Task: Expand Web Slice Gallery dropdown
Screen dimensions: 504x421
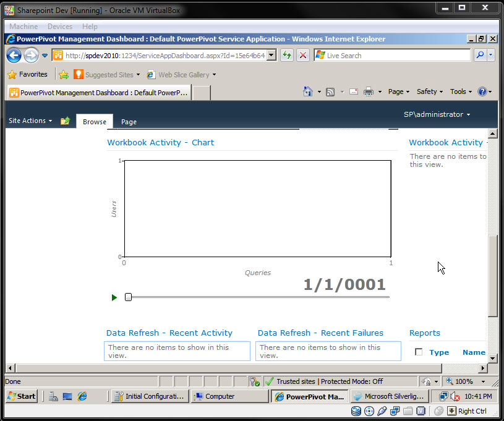Action: 214,75
